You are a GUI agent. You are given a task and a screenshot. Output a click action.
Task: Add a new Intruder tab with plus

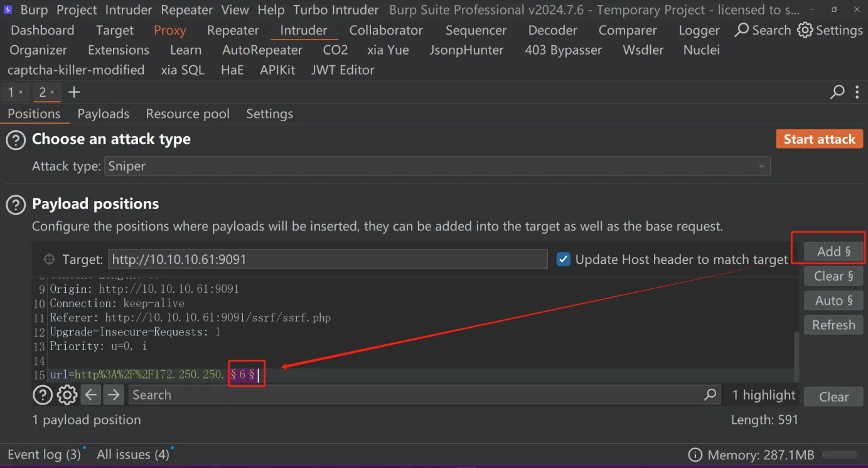[74, 92]
